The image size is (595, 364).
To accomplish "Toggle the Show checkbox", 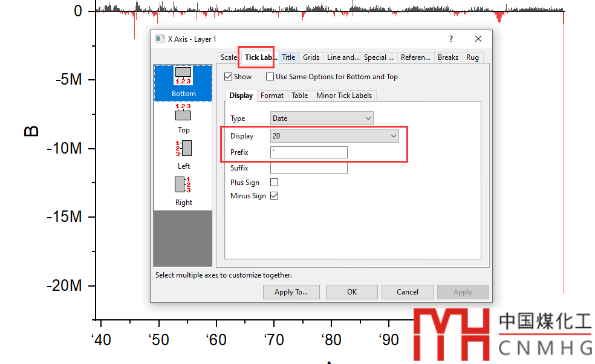I will 229,77.
